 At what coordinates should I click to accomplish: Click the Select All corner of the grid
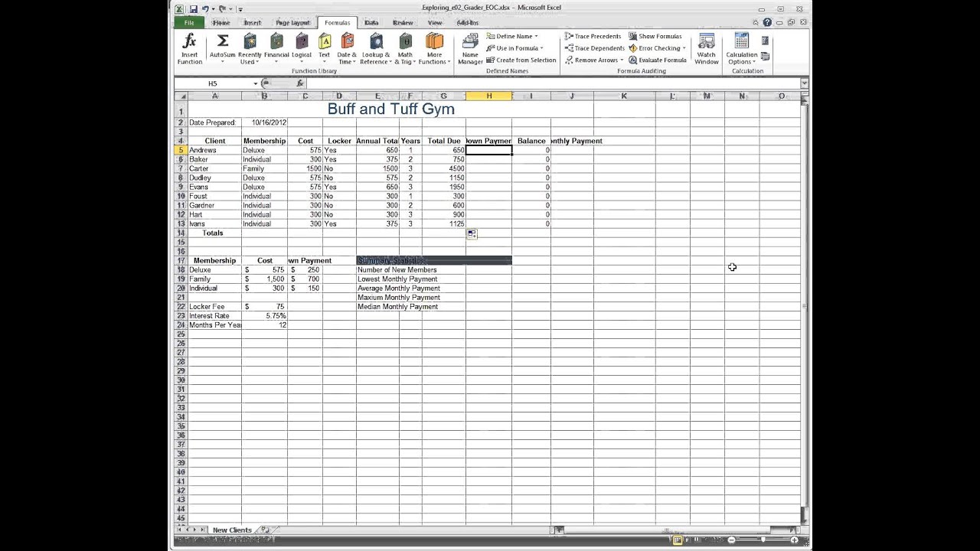pos(181,96)
